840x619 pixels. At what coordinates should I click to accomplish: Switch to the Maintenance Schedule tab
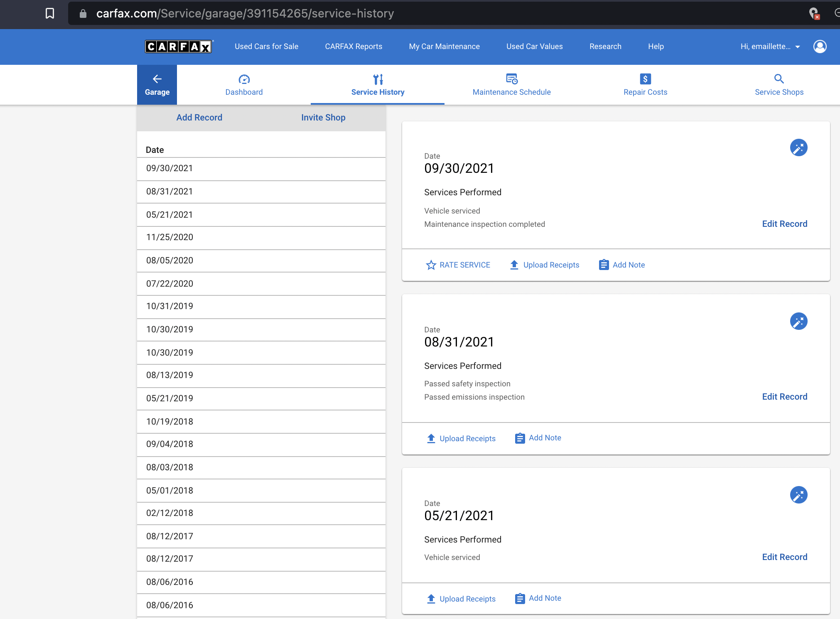click(x=511, y=85)
